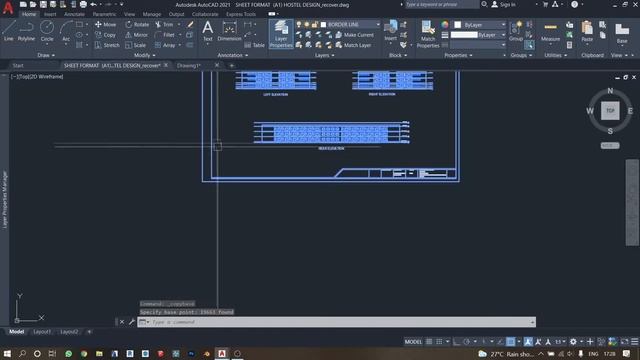Screen dimensions: 640x360
Task: Activate the Array tool
Action: point(165,45)
